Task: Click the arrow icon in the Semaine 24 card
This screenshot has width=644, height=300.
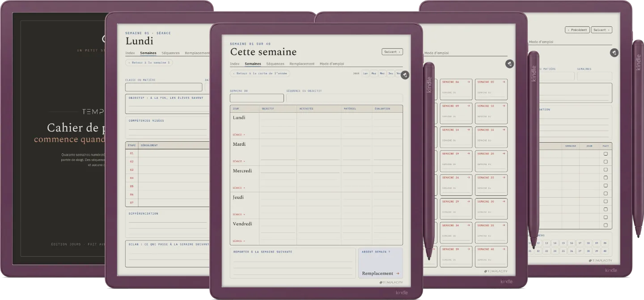Action: (469, 177)
